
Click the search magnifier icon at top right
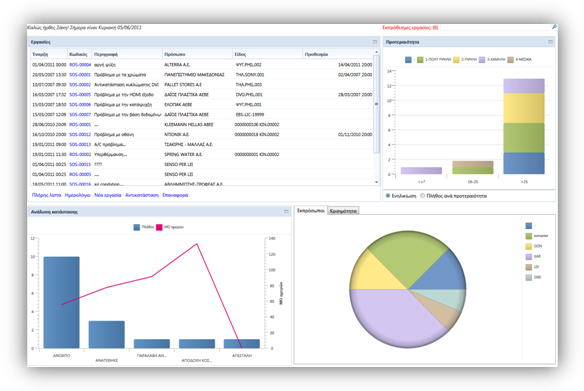point(554,27)
